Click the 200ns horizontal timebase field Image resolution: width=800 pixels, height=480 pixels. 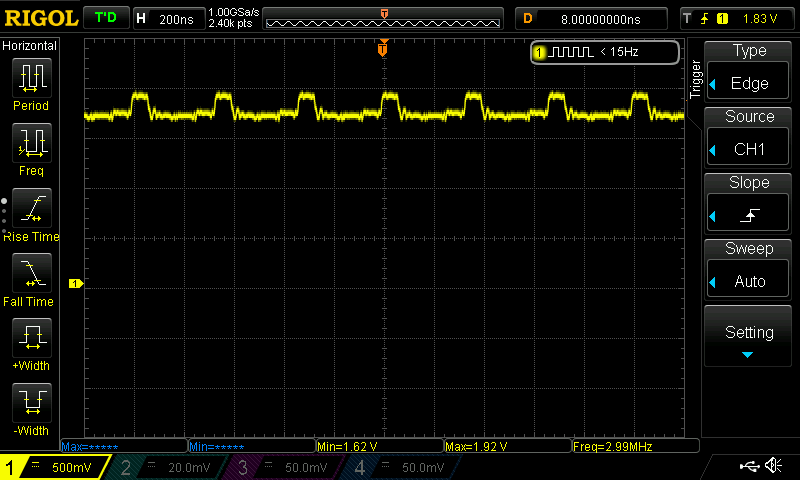pos(167,18)
